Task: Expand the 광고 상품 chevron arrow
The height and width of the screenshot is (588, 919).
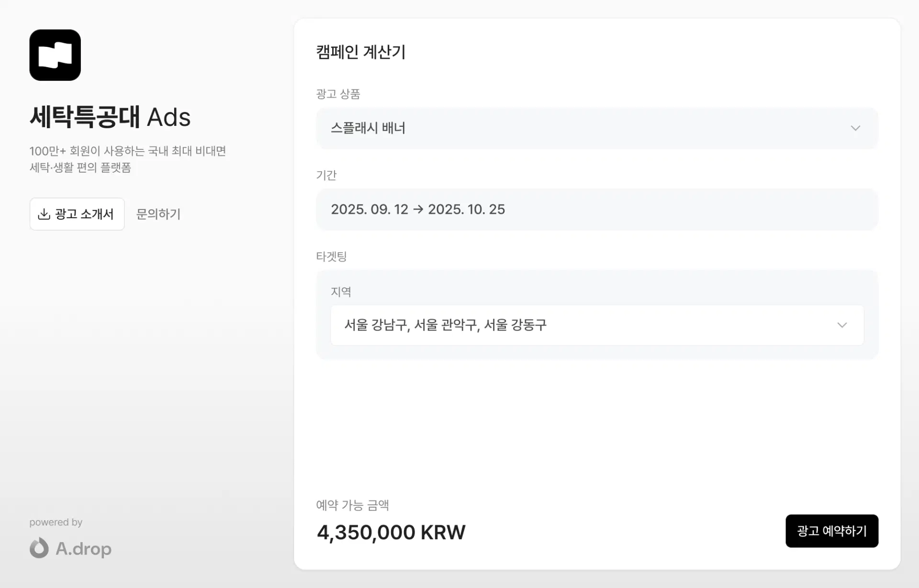Action: 855,128
